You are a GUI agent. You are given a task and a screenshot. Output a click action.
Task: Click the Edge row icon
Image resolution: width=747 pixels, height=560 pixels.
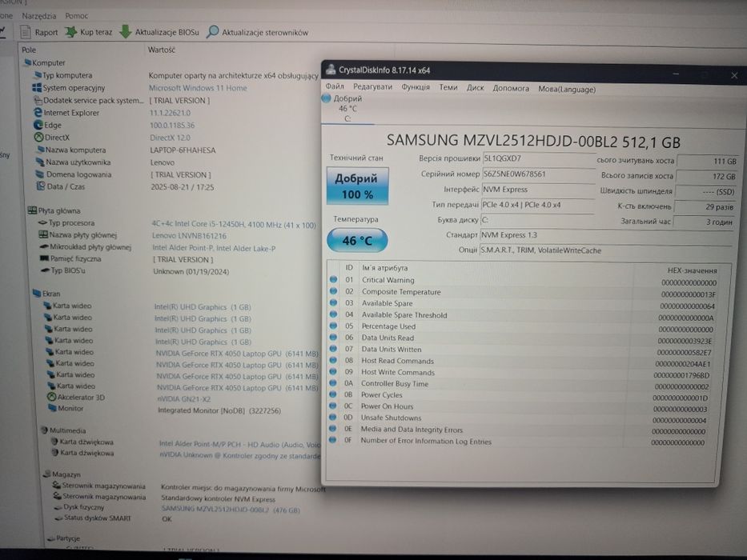(38, 125)
